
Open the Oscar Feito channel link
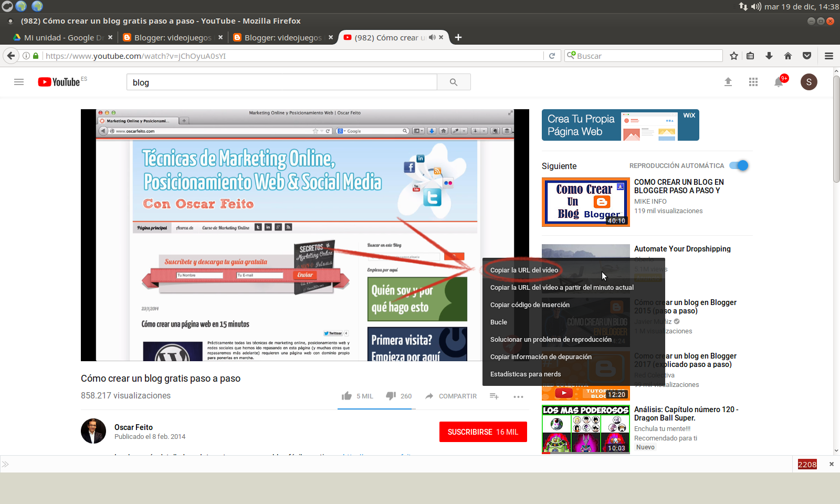(133, 427)
